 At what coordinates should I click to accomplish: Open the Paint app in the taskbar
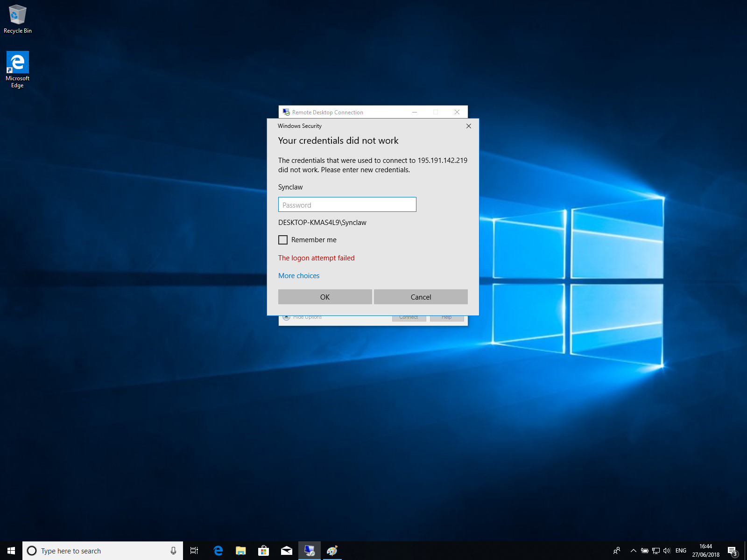point(332,551)
